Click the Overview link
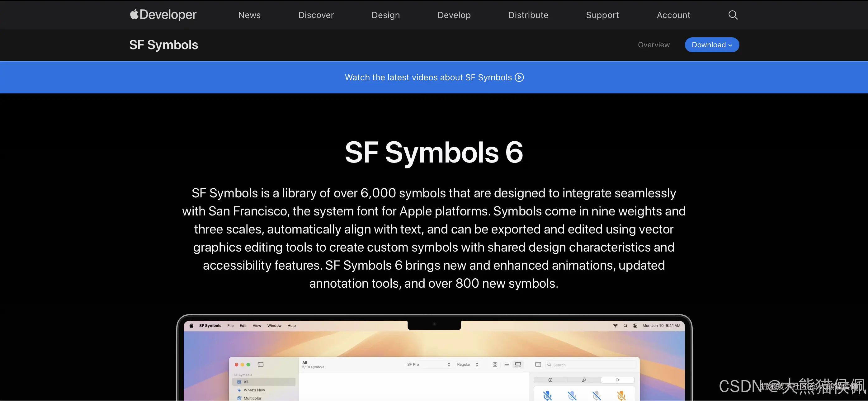 (x=653, y=45)
